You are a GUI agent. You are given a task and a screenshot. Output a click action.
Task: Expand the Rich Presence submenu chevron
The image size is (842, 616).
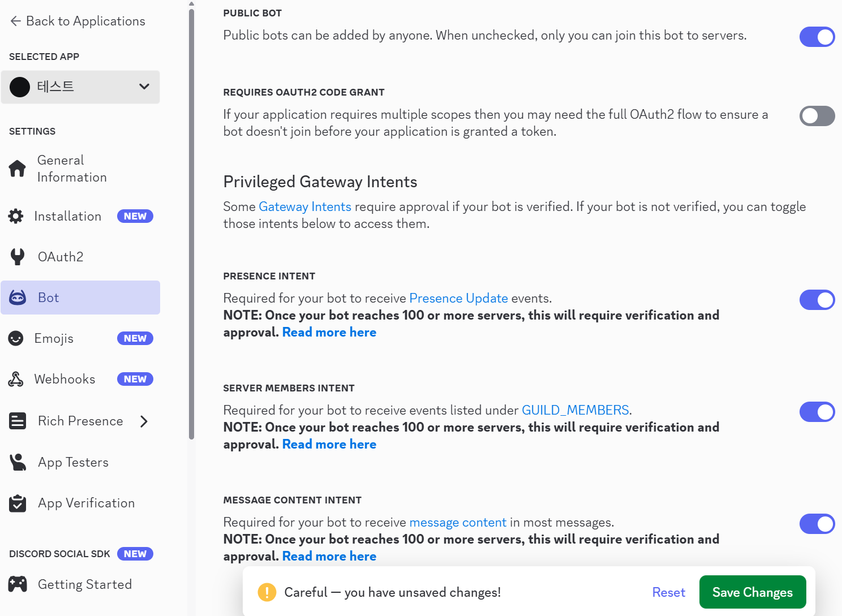(x=144, y=421)
